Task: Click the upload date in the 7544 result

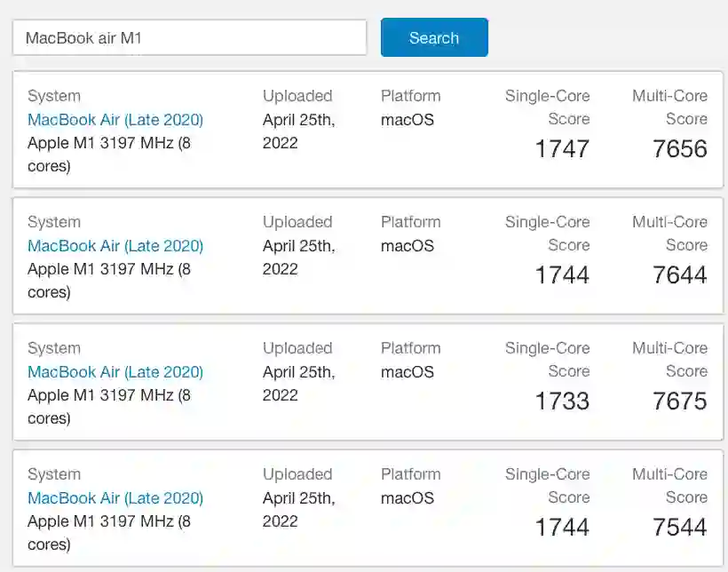Action: click(x=298, y=509)
